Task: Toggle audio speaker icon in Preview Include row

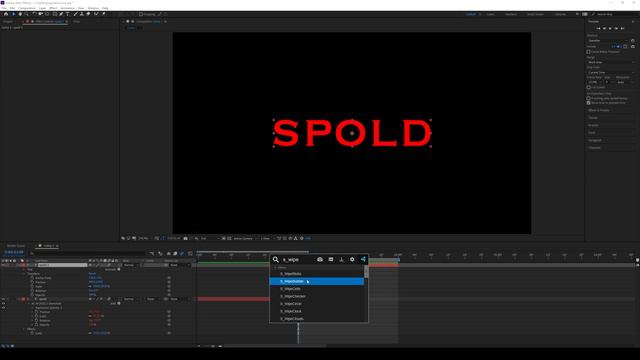Action: tap(619, 47)
